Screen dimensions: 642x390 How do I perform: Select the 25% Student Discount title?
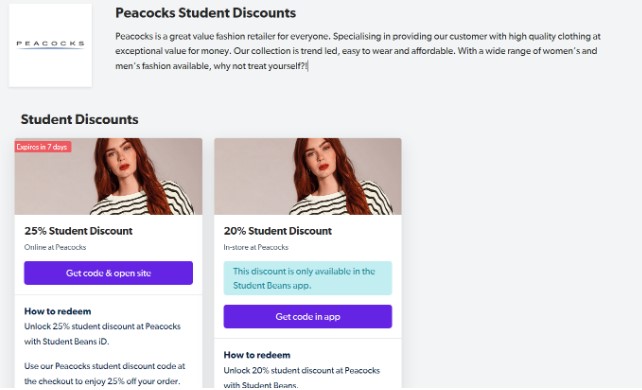click(x=78, y=231)
